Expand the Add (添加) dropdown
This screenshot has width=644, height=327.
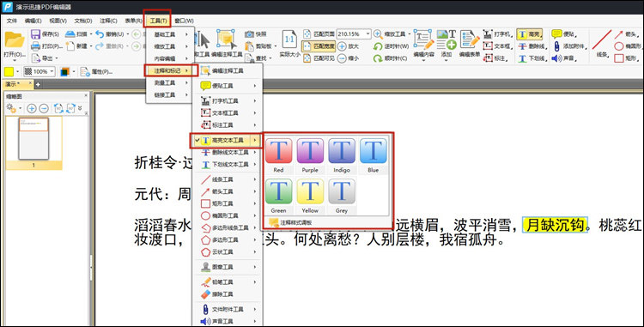(447, 61)
